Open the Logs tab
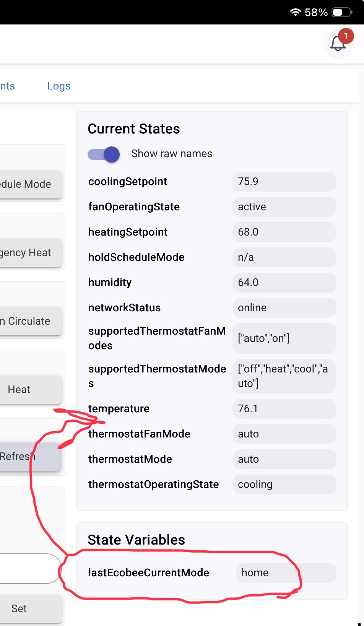 [x=59, y=86]
